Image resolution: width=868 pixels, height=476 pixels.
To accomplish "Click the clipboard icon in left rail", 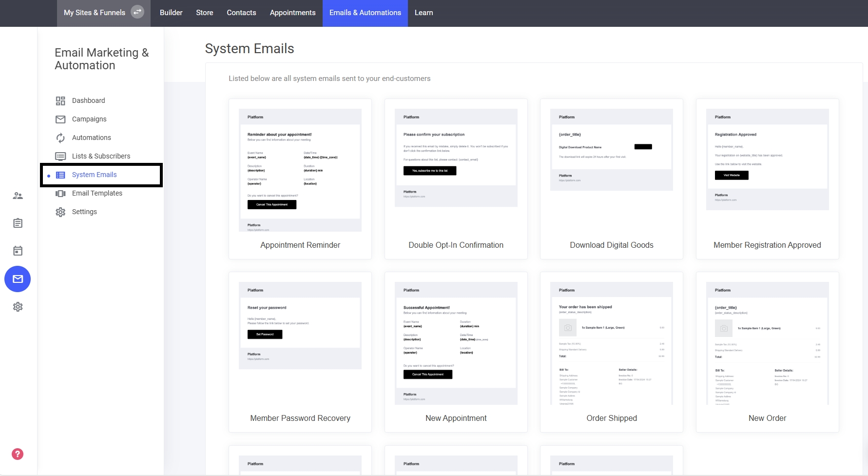I will click(18, 223).
